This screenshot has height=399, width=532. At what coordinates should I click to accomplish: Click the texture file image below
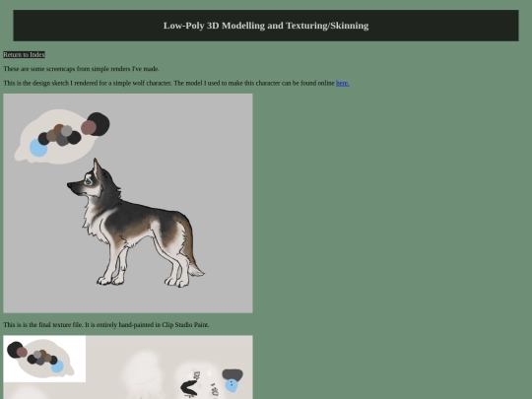click(x=128, y=367)
